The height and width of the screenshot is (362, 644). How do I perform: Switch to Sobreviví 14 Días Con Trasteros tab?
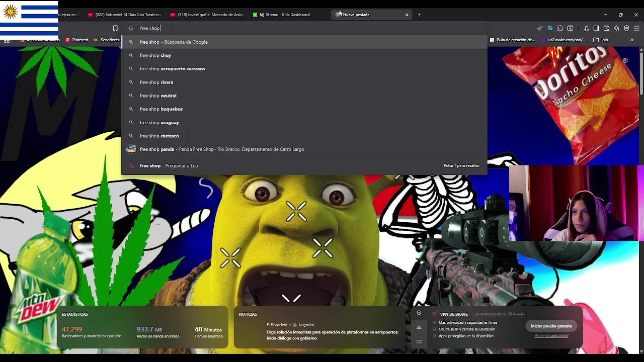[124, 15]
